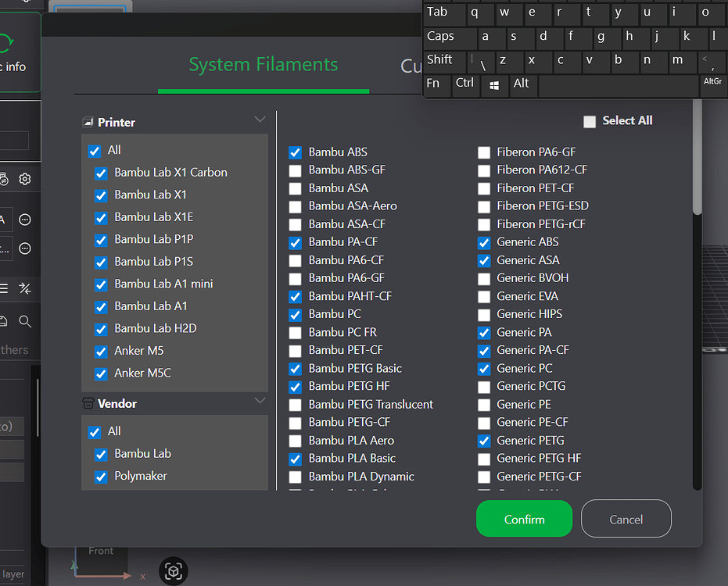Click the space bar on on-screen keyboard

619,85
